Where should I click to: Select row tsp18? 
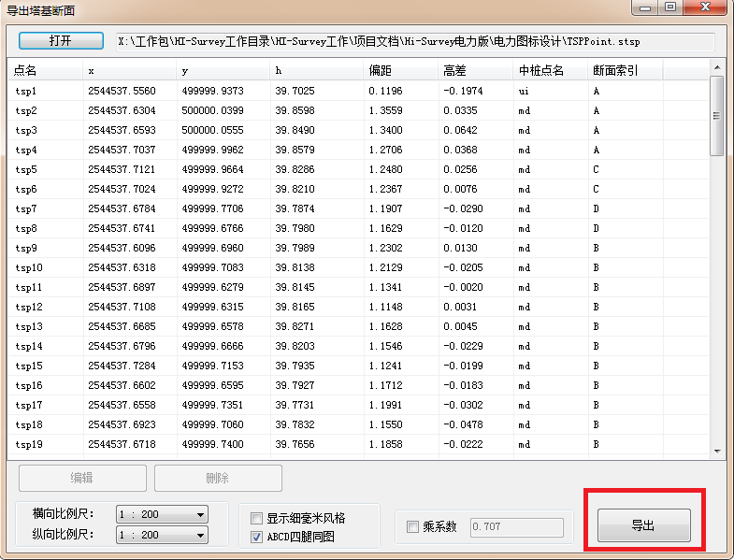click(358, 425)
